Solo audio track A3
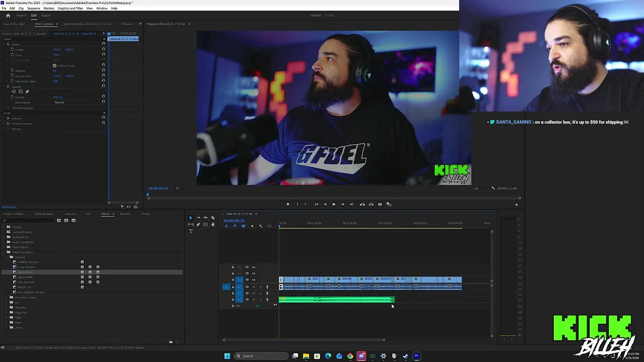This screenshot has width=644, height=362. [x=261, y=300]
